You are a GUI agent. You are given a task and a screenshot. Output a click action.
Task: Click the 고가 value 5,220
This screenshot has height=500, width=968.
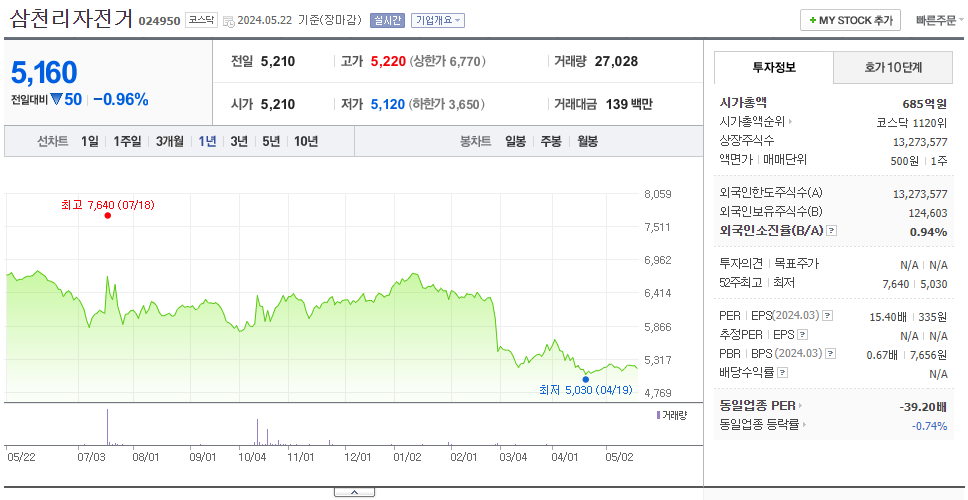click(388, 61)
